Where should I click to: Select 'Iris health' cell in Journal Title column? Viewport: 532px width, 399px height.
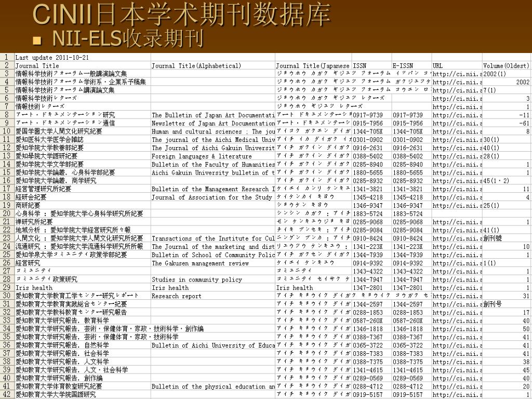coord(83,287)
